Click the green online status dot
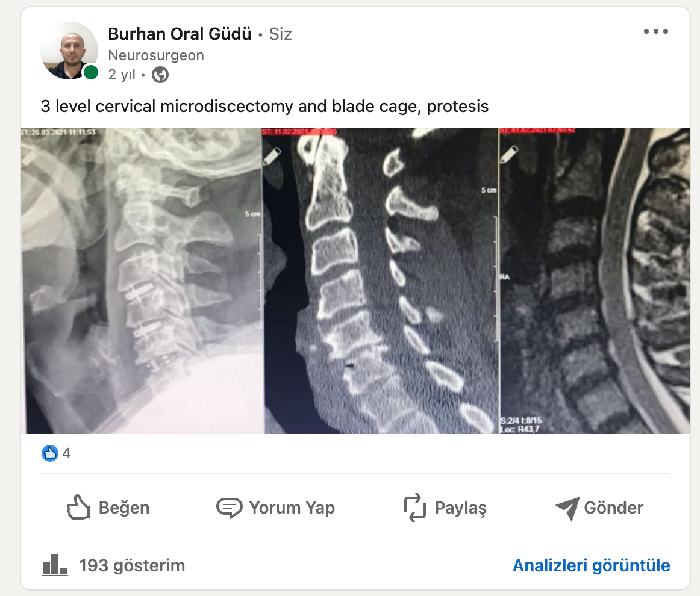This screenshot has height=596, width=700. point(91,72)
